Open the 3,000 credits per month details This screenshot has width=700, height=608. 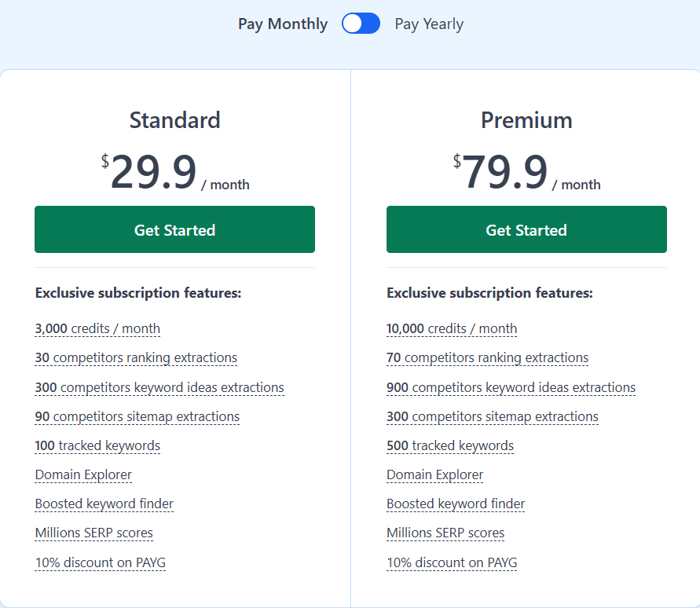[97, 328]
